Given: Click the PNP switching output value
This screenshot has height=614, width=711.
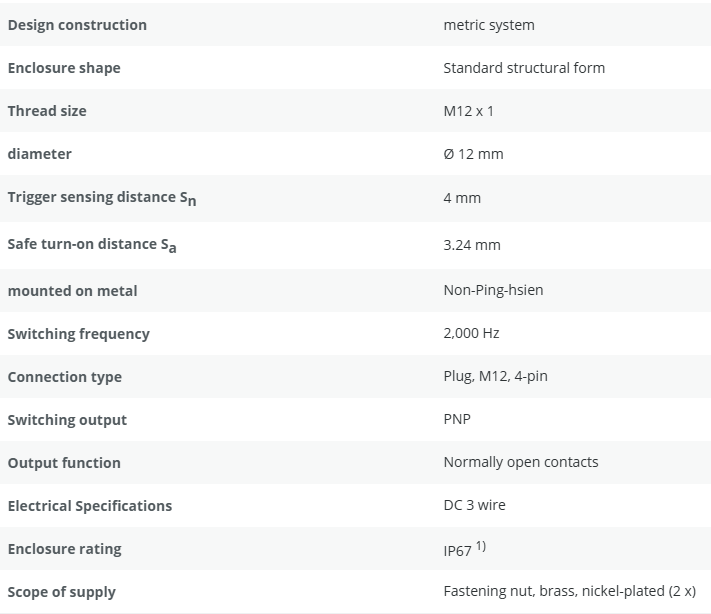Looking at the screenshot, I should (x=457, y=419).
